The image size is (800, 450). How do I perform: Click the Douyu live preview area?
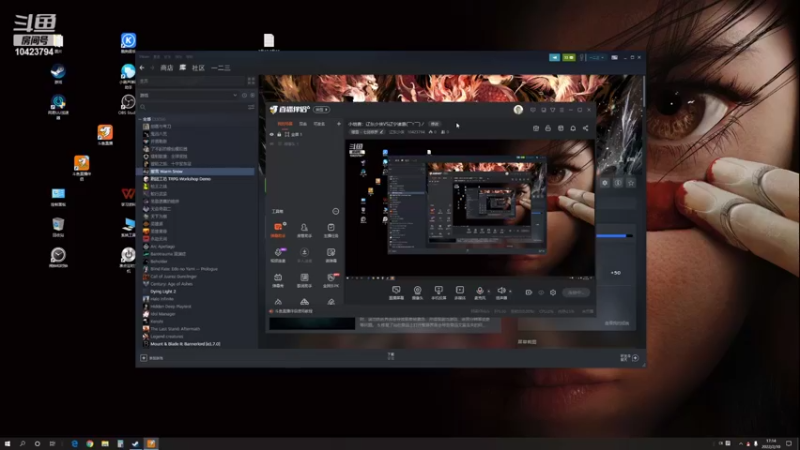coord(470,209)
